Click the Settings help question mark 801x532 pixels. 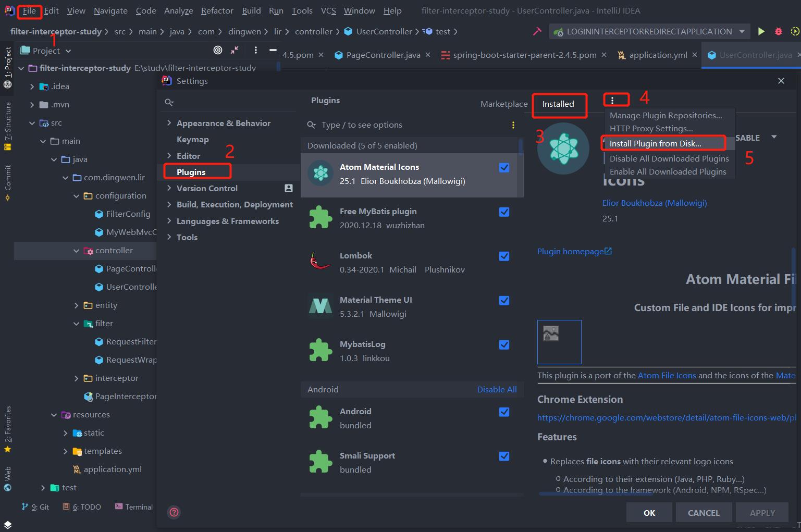coord(174,512)
